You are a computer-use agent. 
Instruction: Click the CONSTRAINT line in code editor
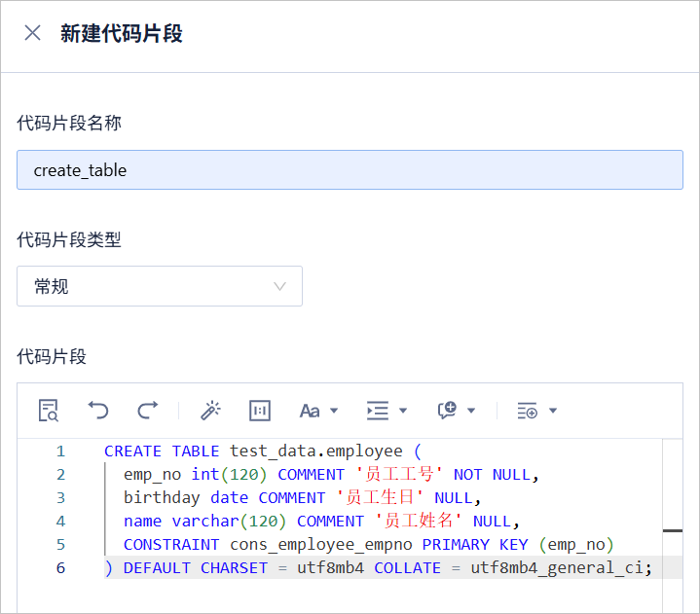[369, 544]
